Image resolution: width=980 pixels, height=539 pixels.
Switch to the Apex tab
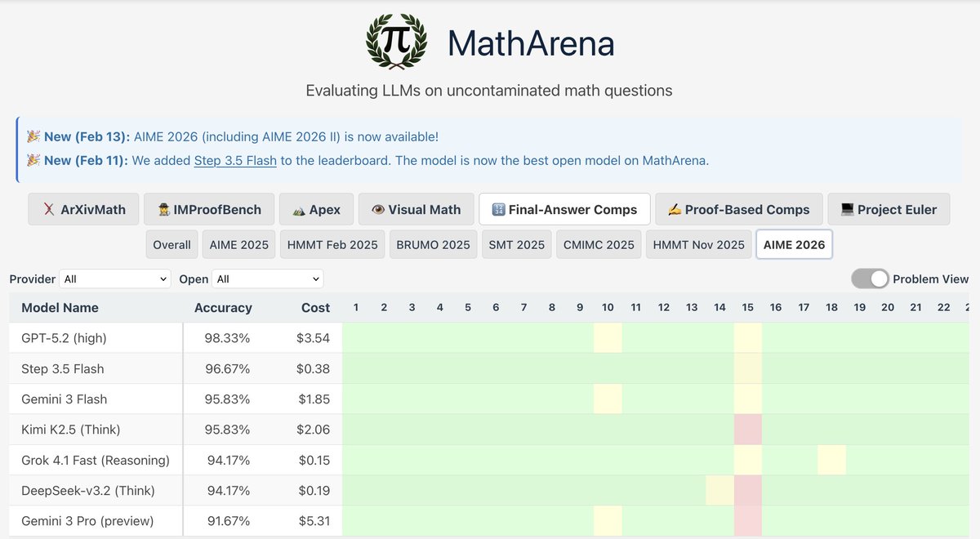pos(315,209)
